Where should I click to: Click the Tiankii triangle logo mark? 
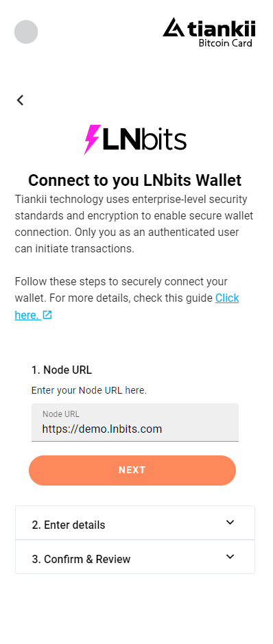coord(174,27)
